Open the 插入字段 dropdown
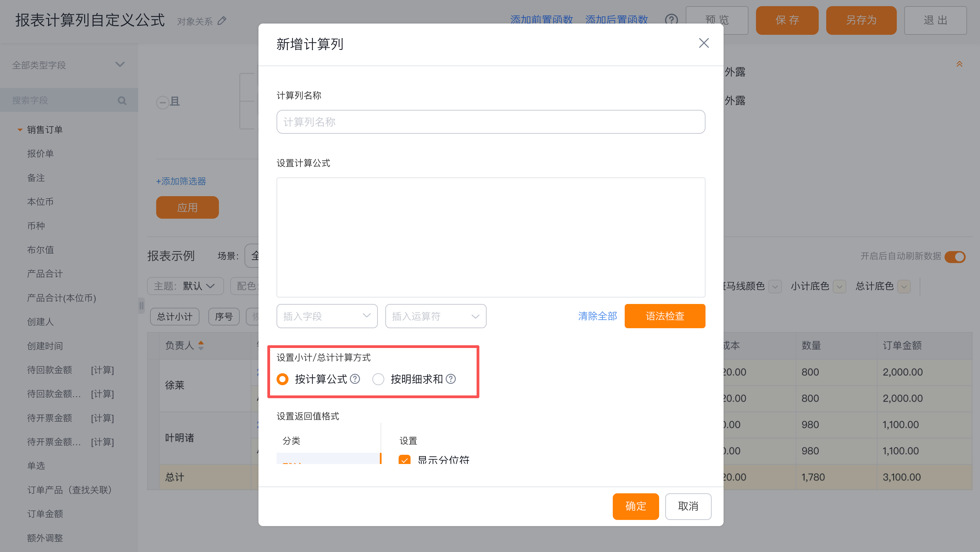980x552 pixels. coord(327,316)
